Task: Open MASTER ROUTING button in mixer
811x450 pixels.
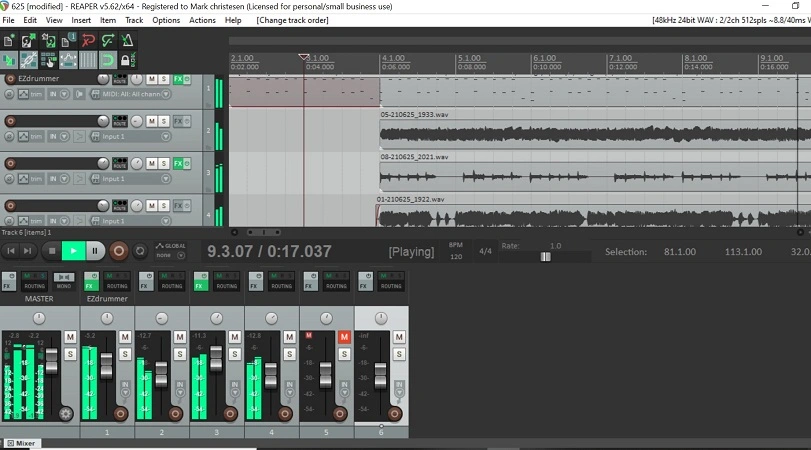Action: [34, 281]
